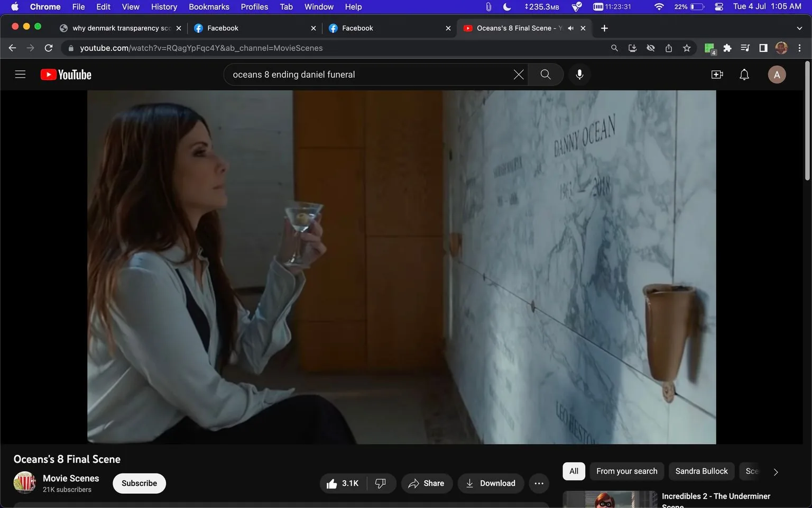Open the YouTube guide hamburger menu

pyautogui.click(x=20, y=74)
